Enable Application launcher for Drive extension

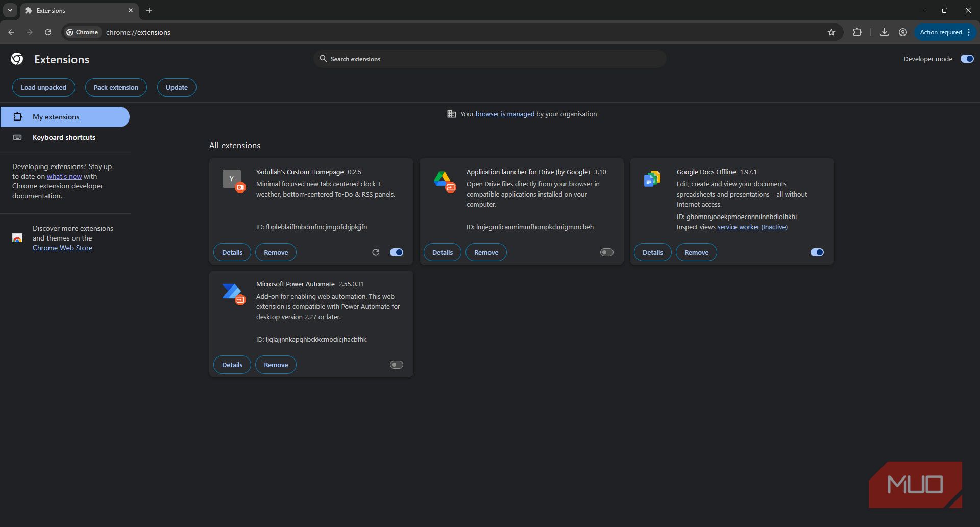[x=607, y=252]
